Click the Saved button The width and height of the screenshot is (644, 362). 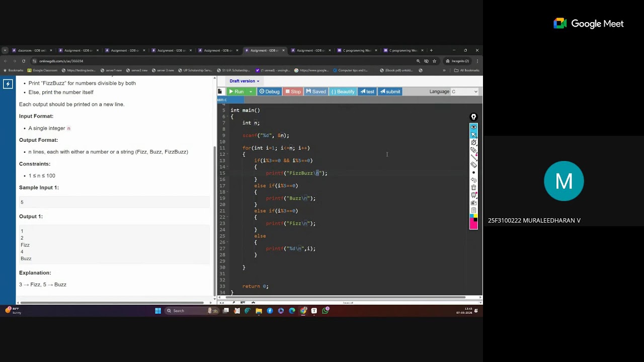(x=316, y=92)
